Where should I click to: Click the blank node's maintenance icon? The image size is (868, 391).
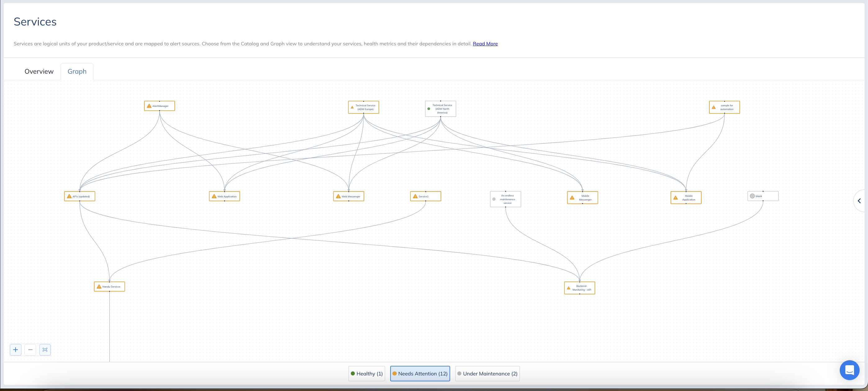(752, 196)
